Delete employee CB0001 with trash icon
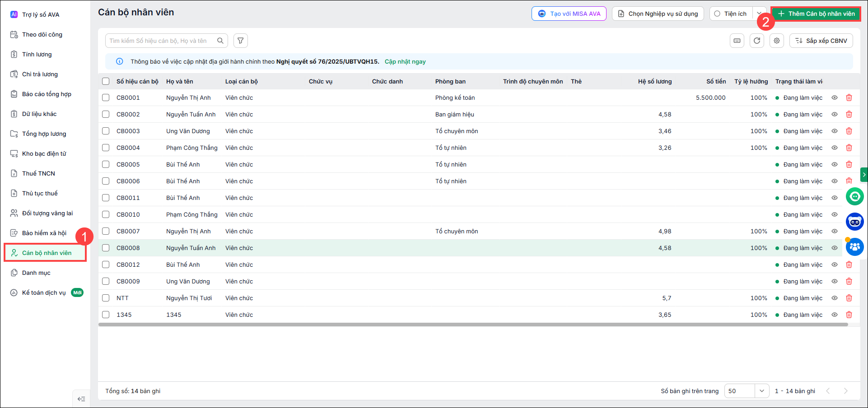 point(849,97)
